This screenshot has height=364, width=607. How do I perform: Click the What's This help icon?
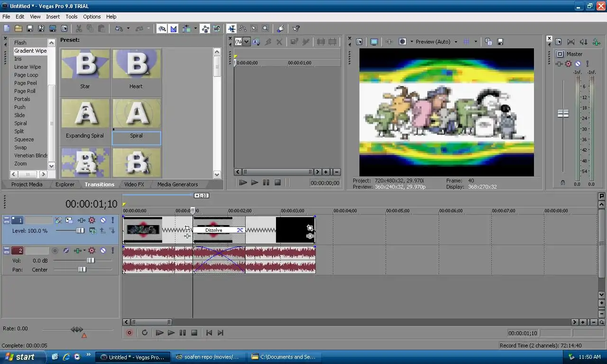296,29
